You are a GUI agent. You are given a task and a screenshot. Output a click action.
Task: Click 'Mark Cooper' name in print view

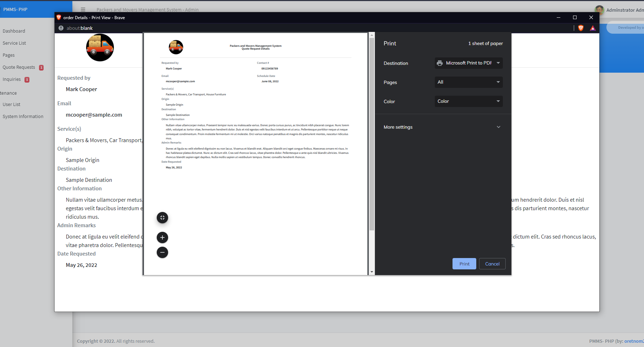point(81,89)
